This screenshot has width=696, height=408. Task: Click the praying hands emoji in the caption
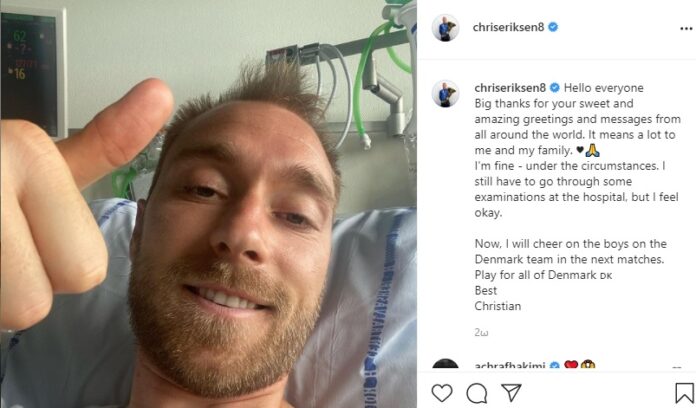click(593, 151)
